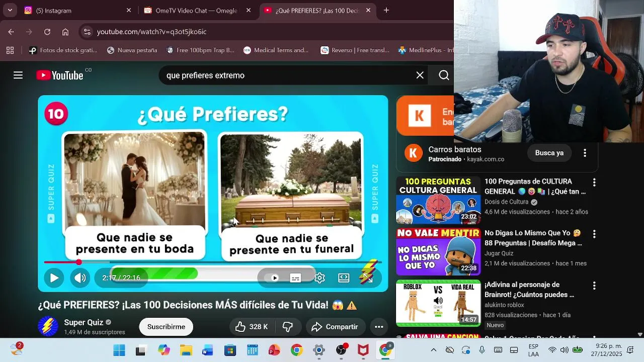Click the Suscribirme button
This screenshot has height=362, width=644.
pos(166,327)
